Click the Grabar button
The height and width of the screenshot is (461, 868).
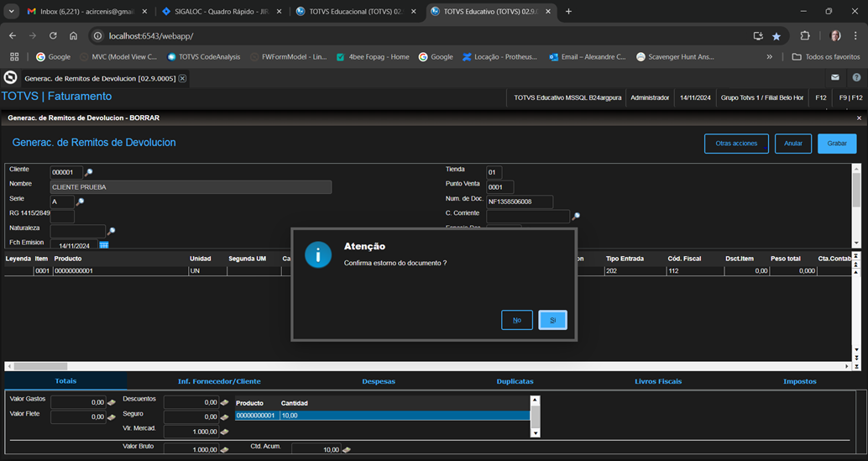click(837, 144)
